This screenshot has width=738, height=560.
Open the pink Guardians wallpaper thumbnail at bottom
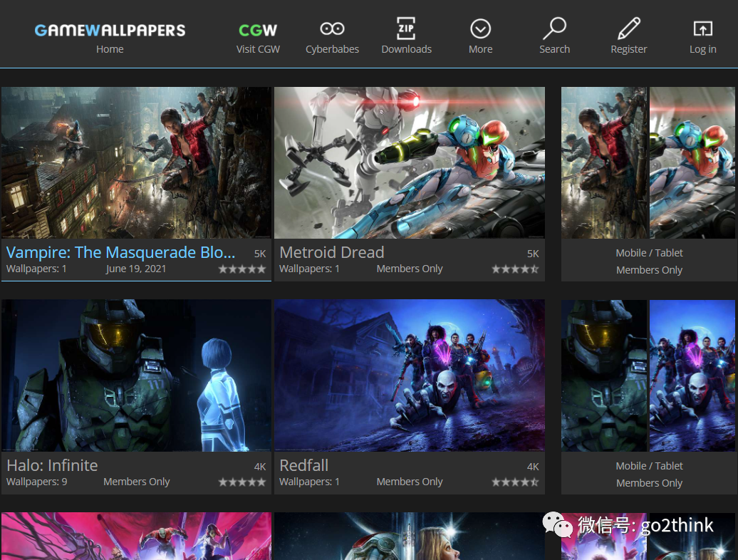pos(136,536)
